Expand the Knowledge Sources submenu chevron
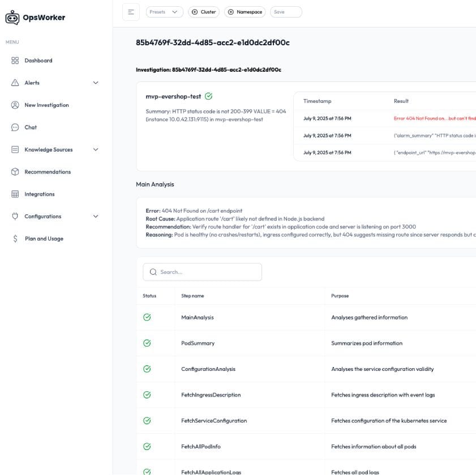The height and width of the screenshot is (475, 476). point(96,150)
